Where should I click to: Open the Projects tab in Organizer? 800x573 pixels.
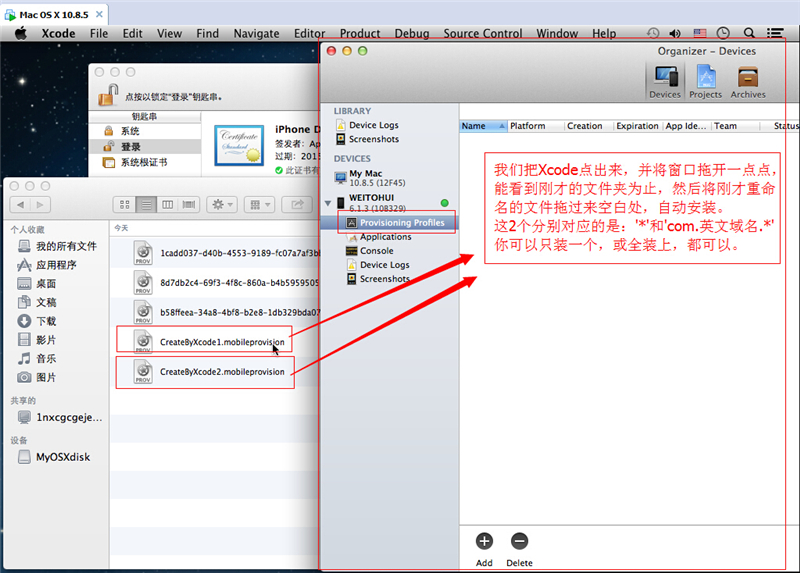pos(706,82)
